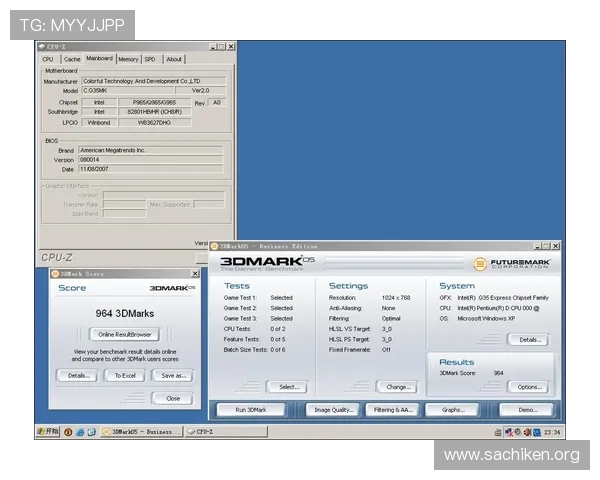Select the Memory tab in CPU-Z

(x=128, y=59)
